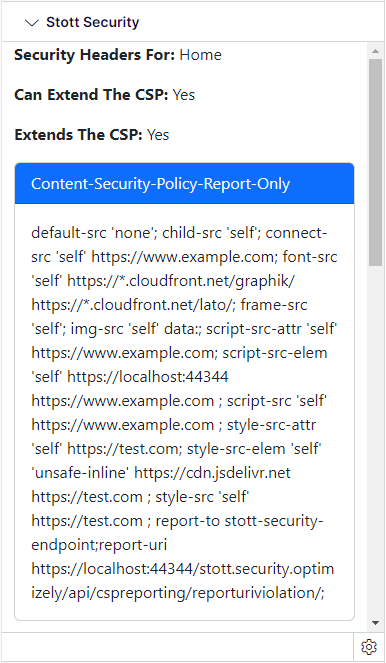
Task: Click the 'report-to stott-security-endpoint' text
Action: tap(177, 533)
